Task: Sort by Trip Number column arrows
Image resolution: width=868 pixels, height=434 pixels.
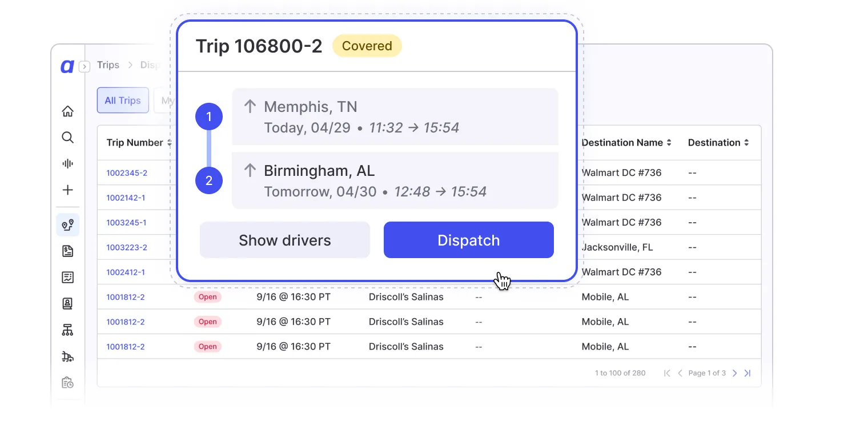Action: point(170,143)
